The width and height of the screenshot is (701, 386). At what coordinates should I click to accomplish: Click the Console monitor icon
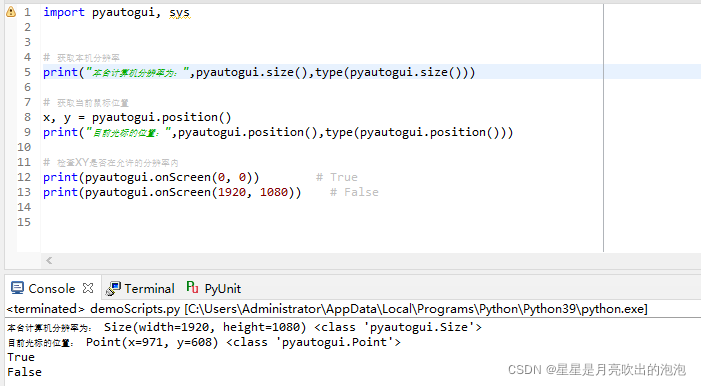point(17,288)
